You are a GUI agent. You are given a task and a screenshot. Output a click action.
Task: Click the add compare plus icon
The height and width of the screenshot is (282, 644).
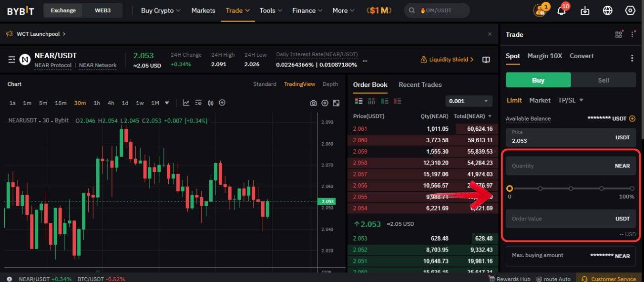(x=222, y=103)
